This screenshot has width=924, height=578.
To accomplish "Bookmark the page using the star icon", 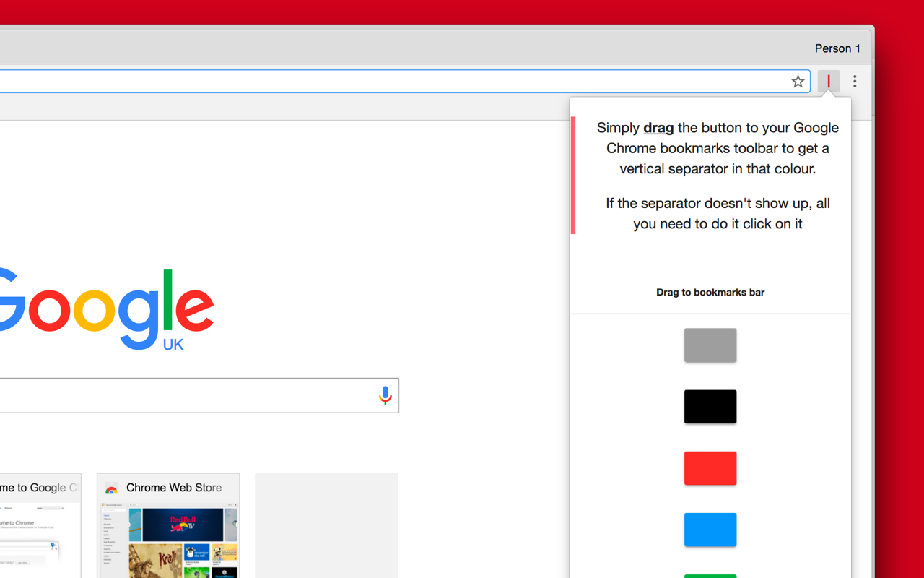I will pyautogui.click(x=798, y=81).
